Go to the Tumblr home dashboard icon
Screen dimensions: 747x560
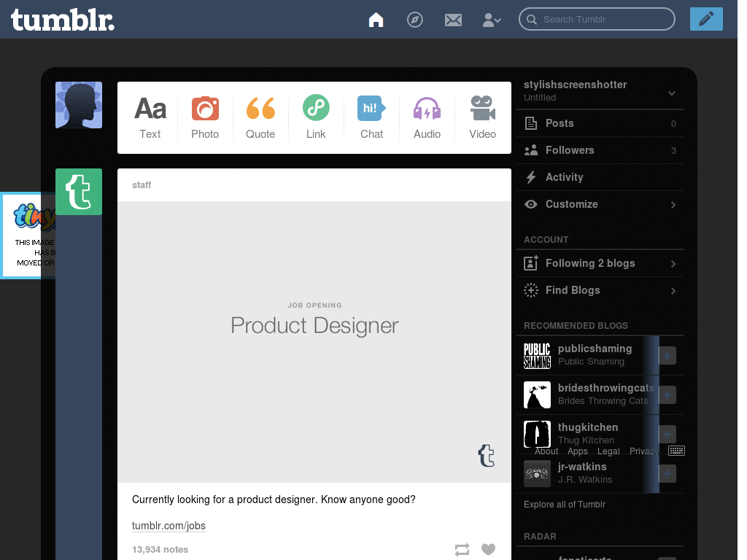tap(376, 20)
